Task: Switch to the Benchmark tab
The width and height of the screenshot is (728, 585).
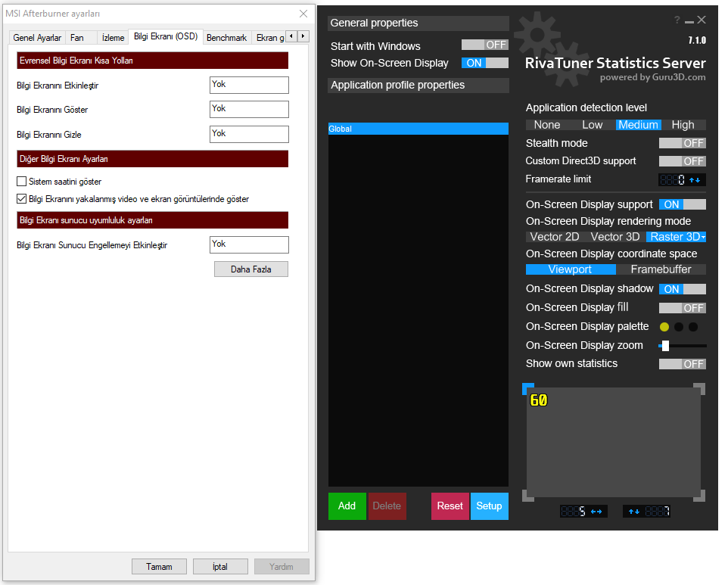Action: pyautogui.click(x=226, y=37)
